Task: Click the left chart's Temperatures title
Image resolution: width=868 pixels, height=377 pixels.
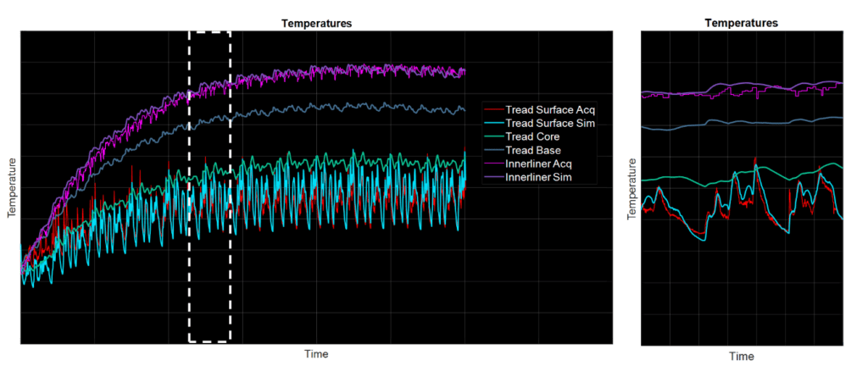Action: click(x=317, y=23)
